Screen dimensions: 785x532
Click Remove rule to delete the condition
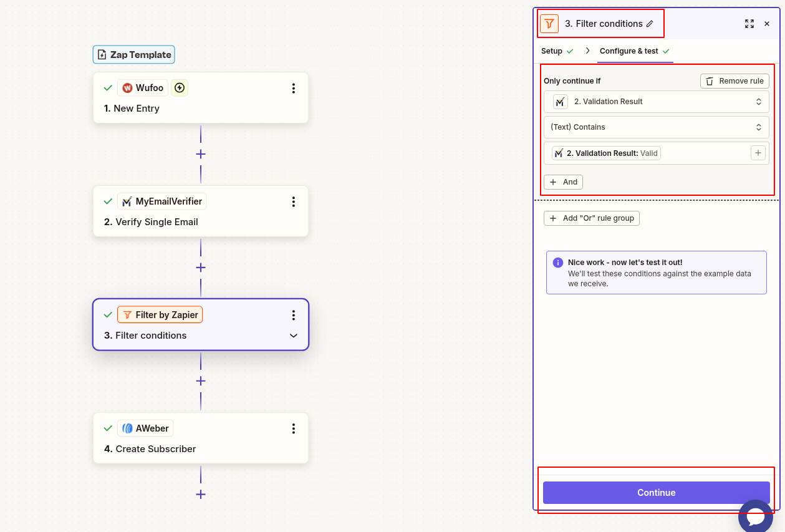tap(734, 80)
